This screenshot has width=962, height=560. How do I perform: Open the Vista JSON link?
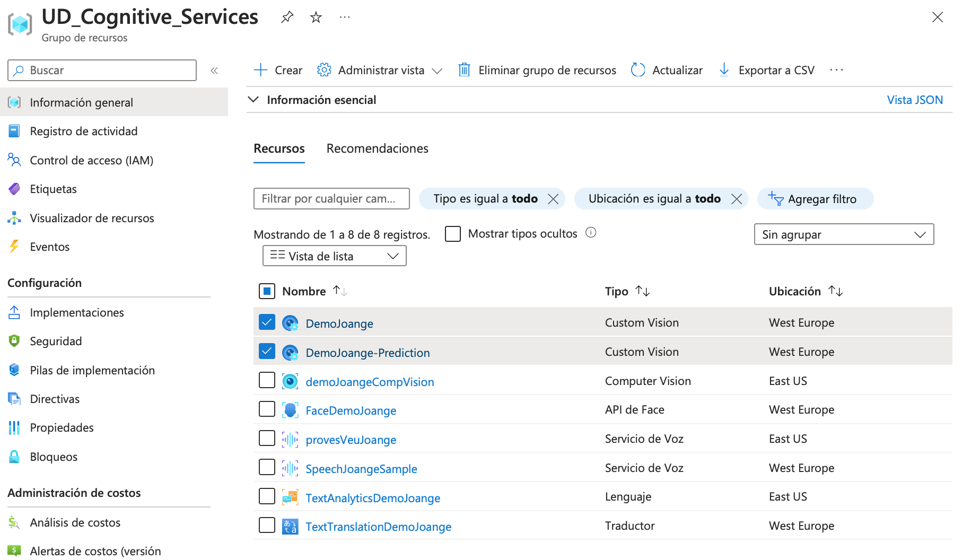(914, 100)
